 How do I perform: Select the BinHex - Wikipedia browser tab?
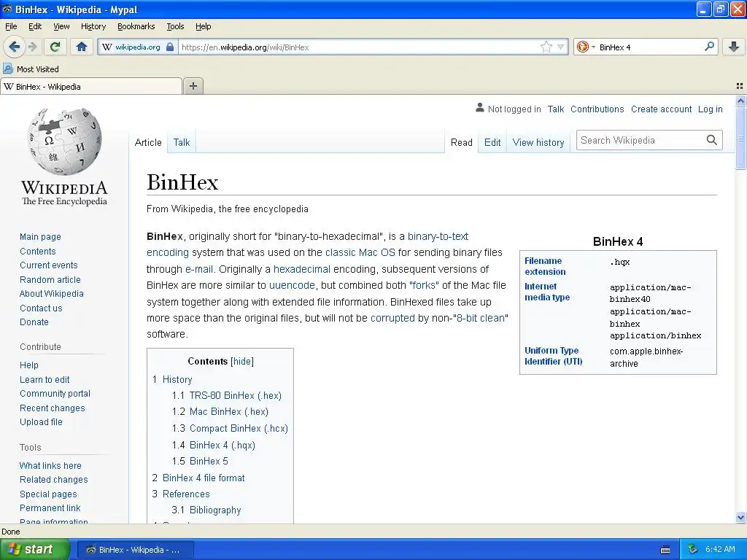(91, 87)
